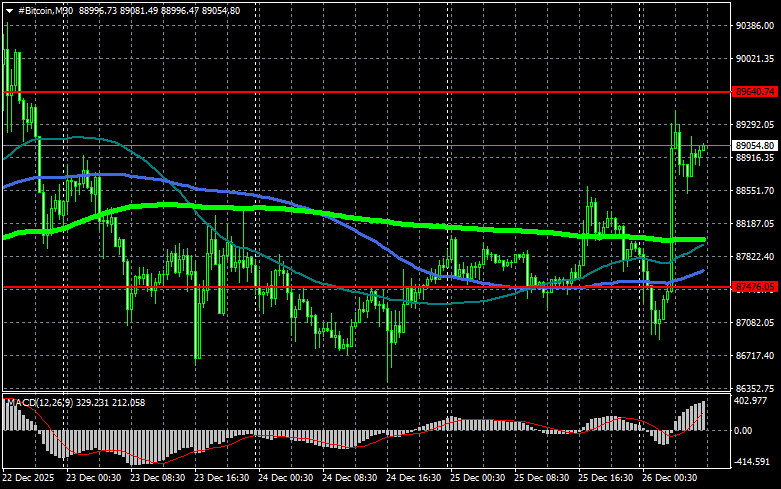Image resolution: width=781 pixels, height=489 pixels.
Task: Open the one-click trading arrow beside #Bitcoin
Action: (x=9, y=9)
